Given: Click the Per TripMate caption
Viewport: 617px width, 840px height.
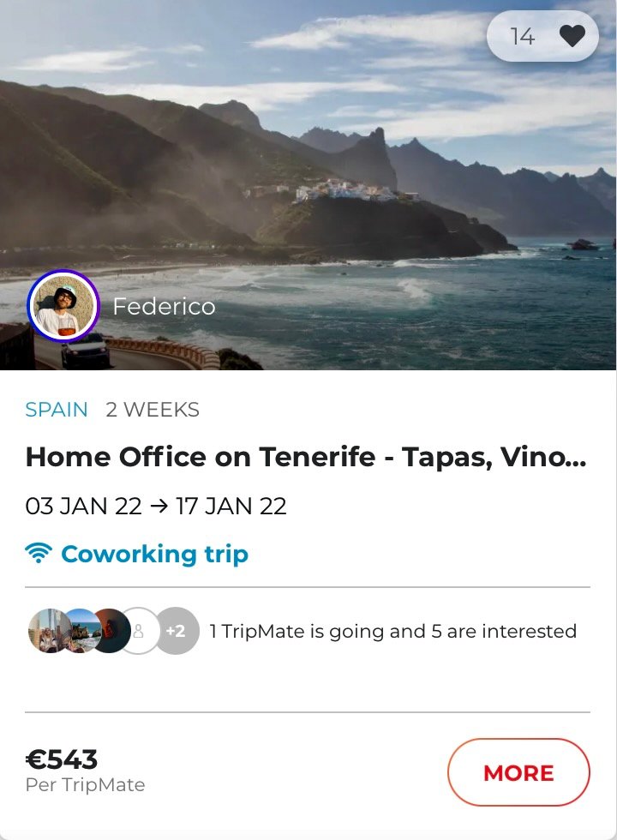Looking at the screenshot, I should [x=85, y=784].
